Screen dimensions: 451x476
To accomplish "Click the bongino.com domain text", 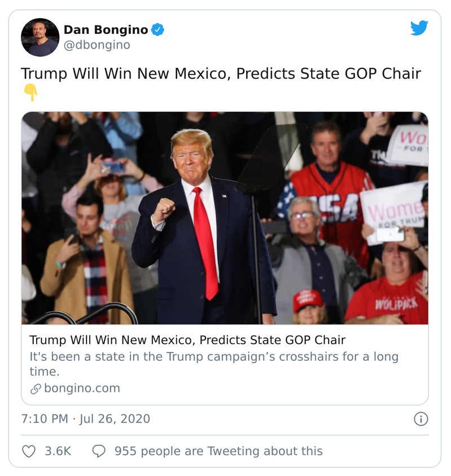I will 82,389.
